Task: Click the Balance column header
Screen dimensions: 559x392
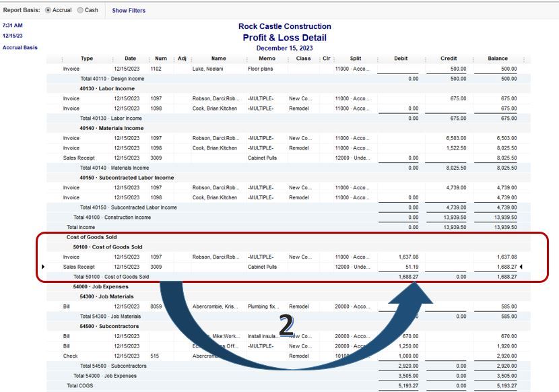Action: [498, 59]
